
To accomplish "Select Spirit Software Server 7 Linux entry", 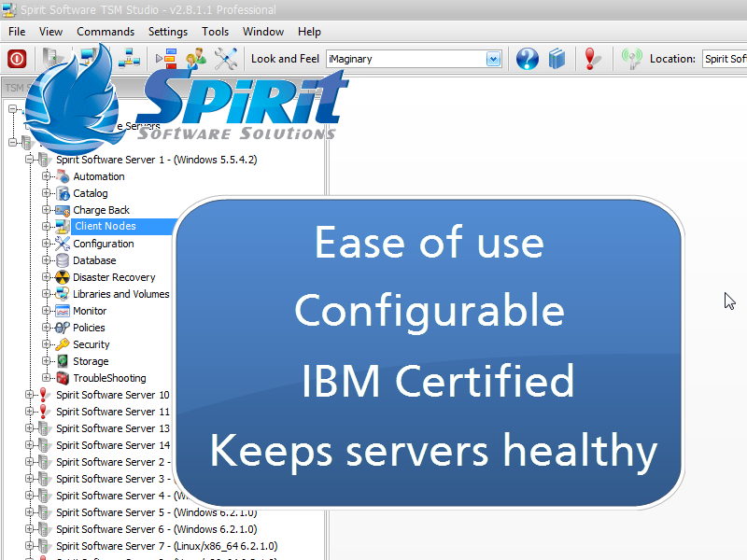I will click(167, 546).
